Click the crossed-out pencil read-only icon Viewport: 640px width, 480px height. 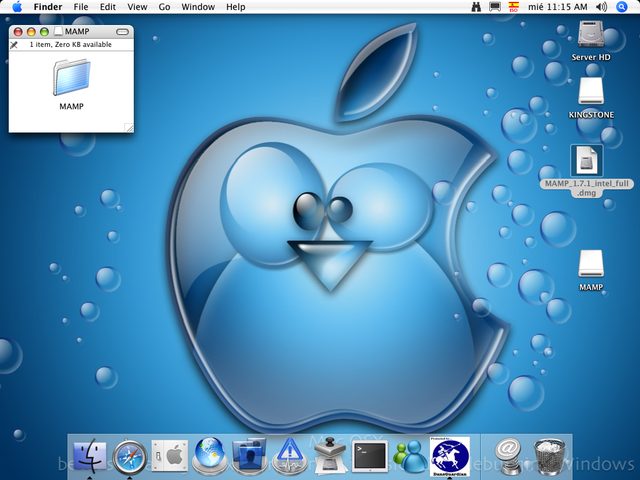[x=14, y=44]
